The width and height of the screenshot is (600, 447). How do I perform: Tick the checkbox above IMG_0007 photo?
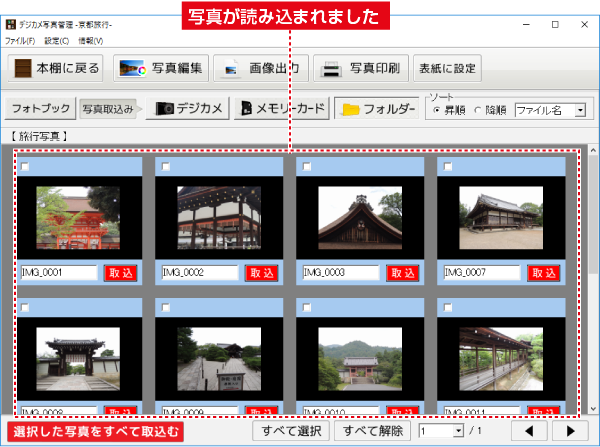448,166
